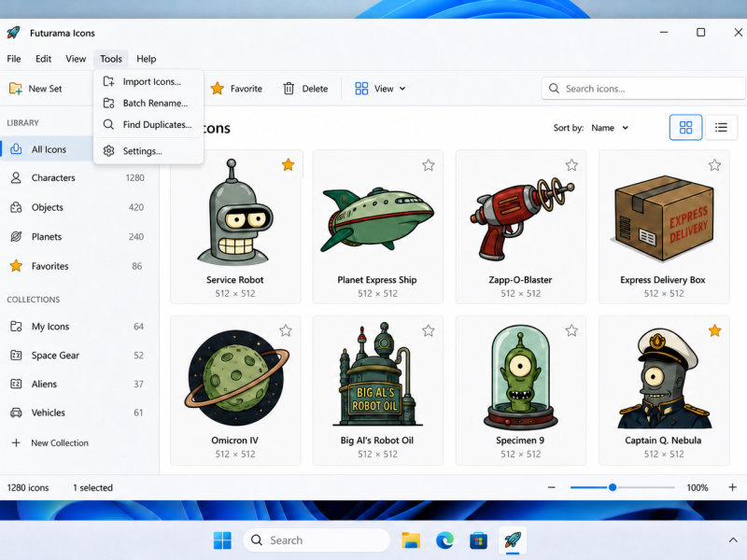
Task: Click the Favorite star toolbar button
Action: [237, 89]
